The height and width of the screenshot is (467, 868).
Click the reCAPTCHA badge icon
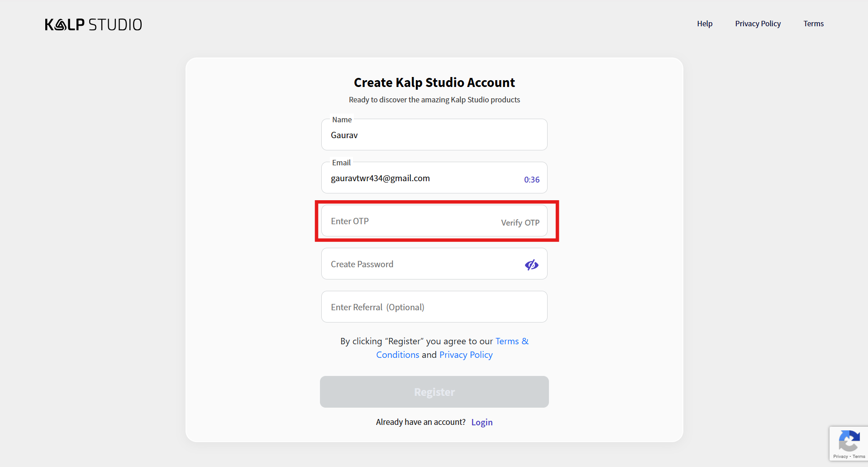(849, 441)
